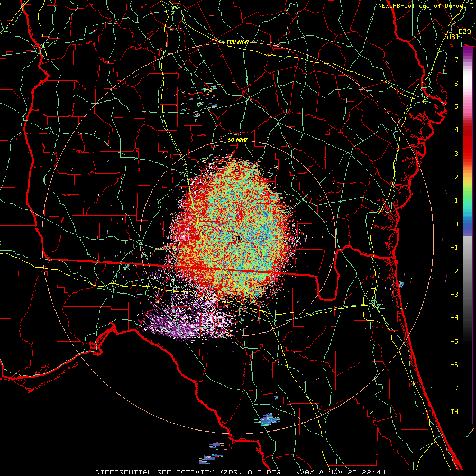Click the "100 NMI" range ring label

tap(237, 42)
